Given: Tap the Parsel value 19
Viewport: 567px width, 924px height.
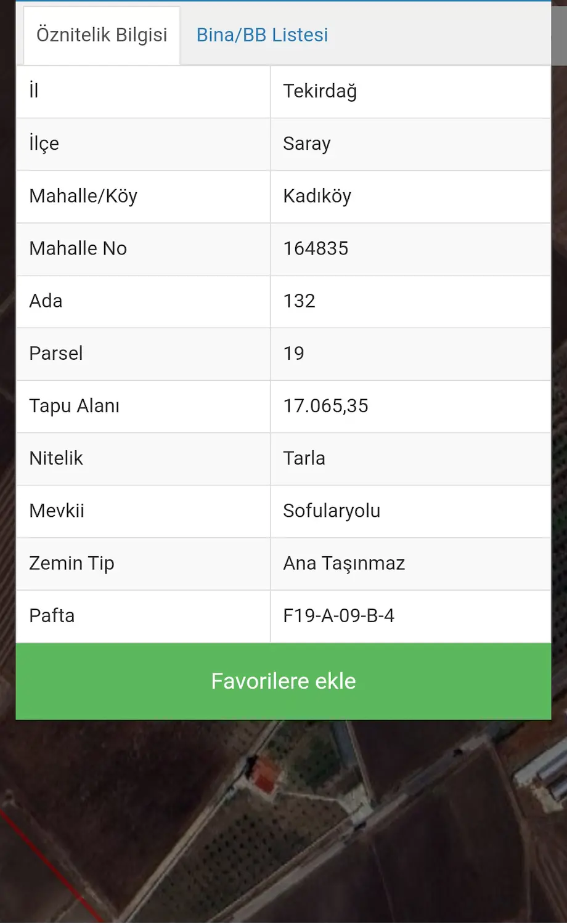Looking at the screenshot, I should [293, 353].
